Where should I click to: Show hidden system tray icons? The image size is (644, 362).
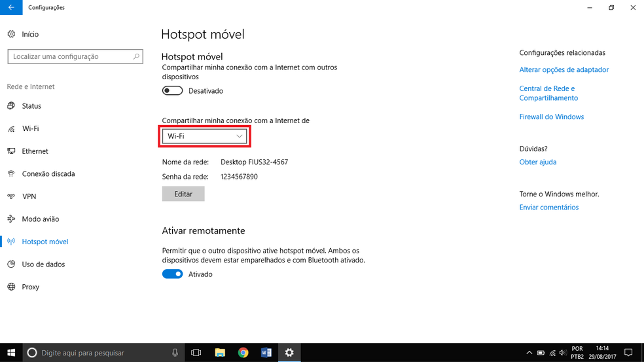tap(529, 353)
